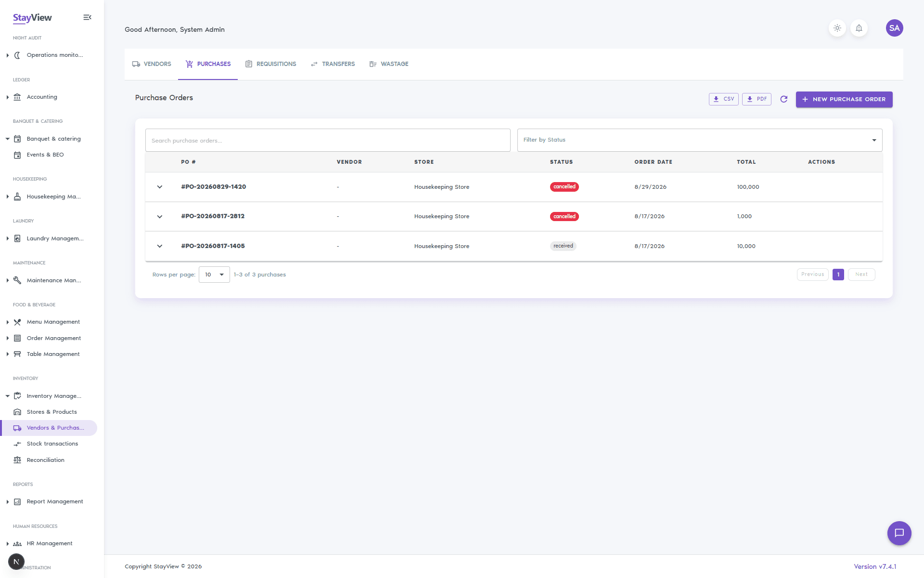Click the Order Management list icon

17,338
